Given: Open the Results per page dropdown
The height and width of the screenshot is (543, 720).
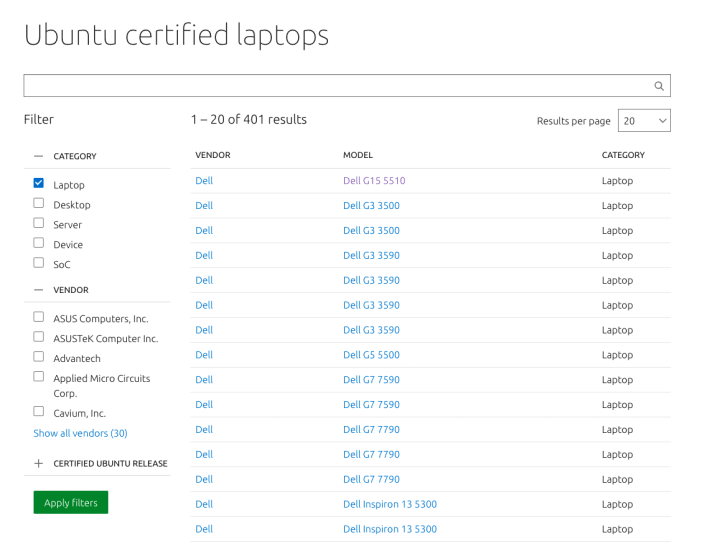Looking at the screenshot, I should point(644,121).
